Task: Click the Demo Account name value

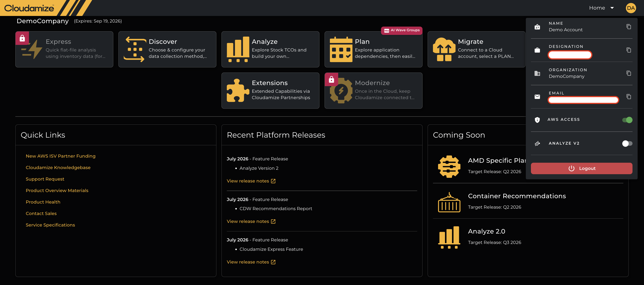Action: tap(565, 30)
